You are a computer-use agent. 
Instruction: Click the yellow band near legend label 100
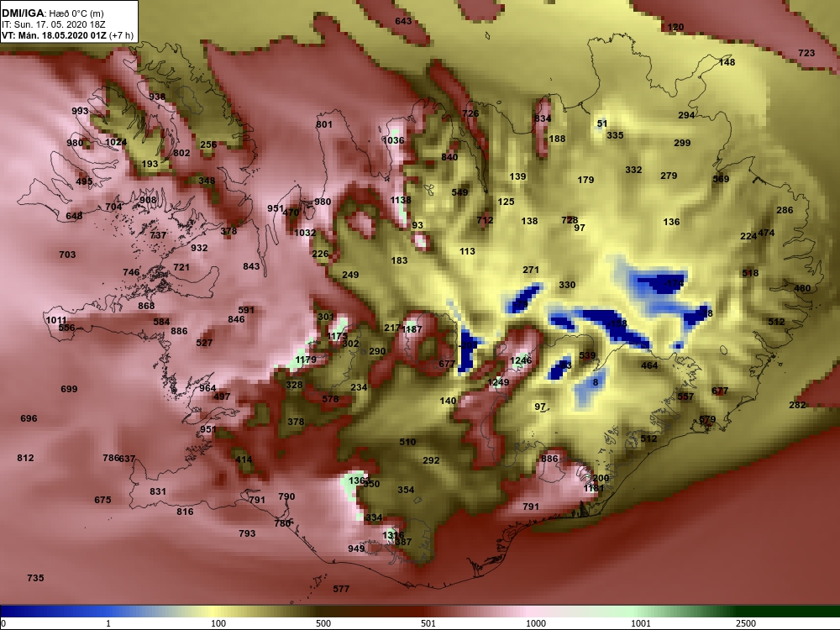(214, 612)
